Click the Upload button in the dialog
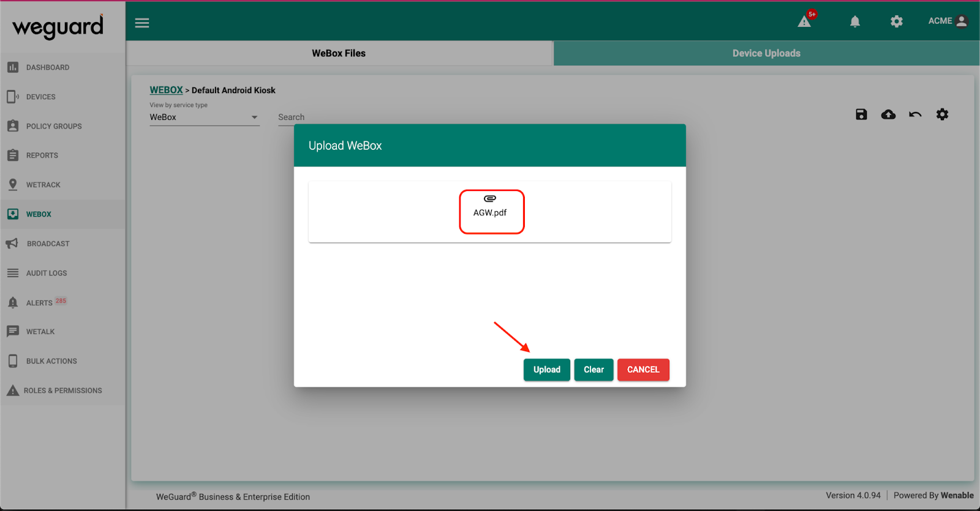Image resolution: width=980 pixels, height=511 pixels. [547, 370]
